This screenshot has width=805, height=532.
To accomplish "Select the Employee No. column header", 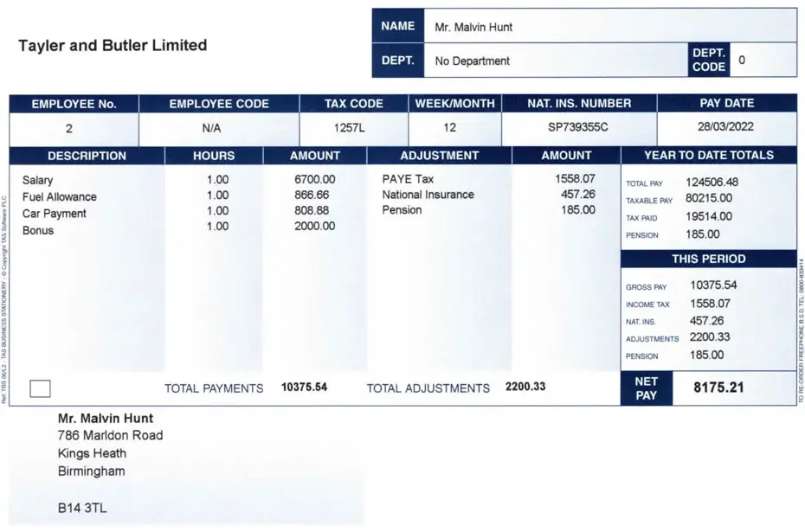I will point(74,104).
